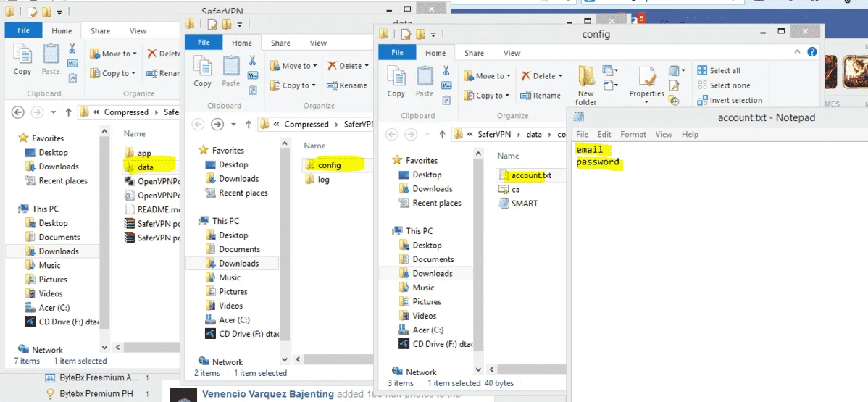Click Up arrow in leftmost SaferVPN window
Viewport: 868px width, 402px height.
[68, 112]
